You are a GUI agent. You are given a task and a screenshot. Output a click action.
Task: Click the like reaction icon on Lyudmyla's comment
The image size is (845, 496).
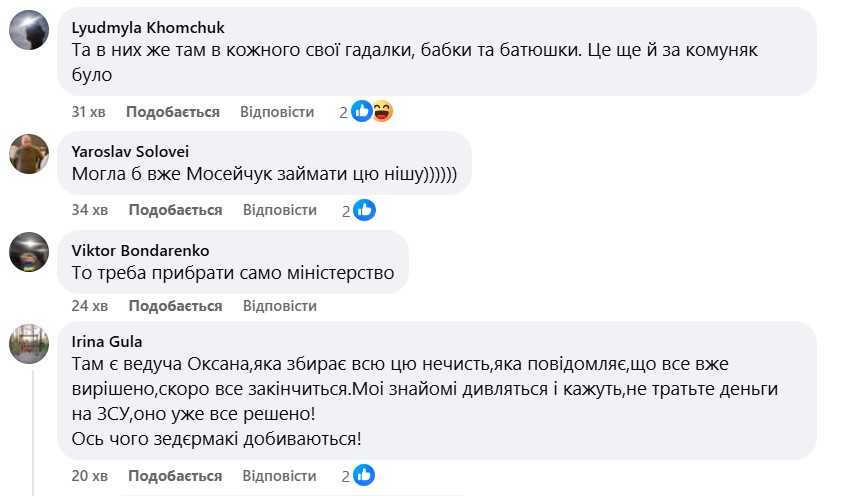click(x=361, y=112)
